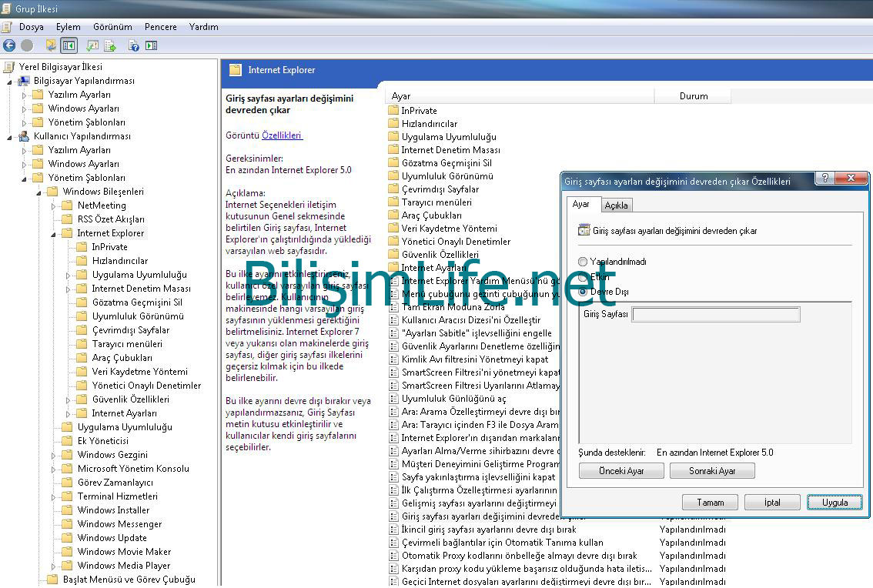873x588 pixels.
Task: Select Çevrimdışı Sayfalar in the tree
Action: click(131, 330)
